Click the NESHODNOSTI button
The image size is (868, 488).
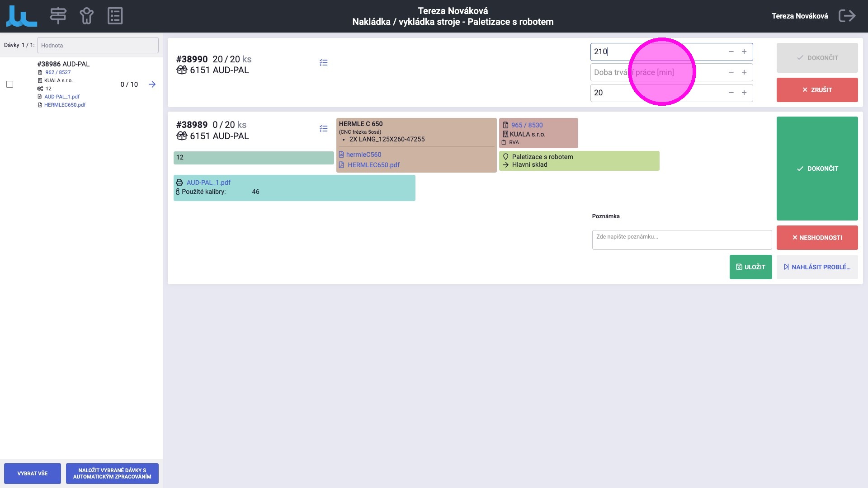(816, 238)
